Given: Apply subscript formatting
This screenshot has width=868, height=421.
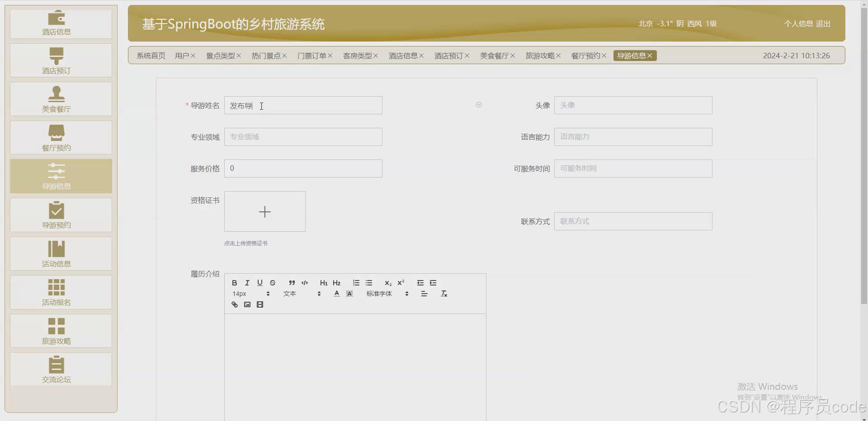Looking at the screenshot, I should pyautogui.click(x=388, y=283).
